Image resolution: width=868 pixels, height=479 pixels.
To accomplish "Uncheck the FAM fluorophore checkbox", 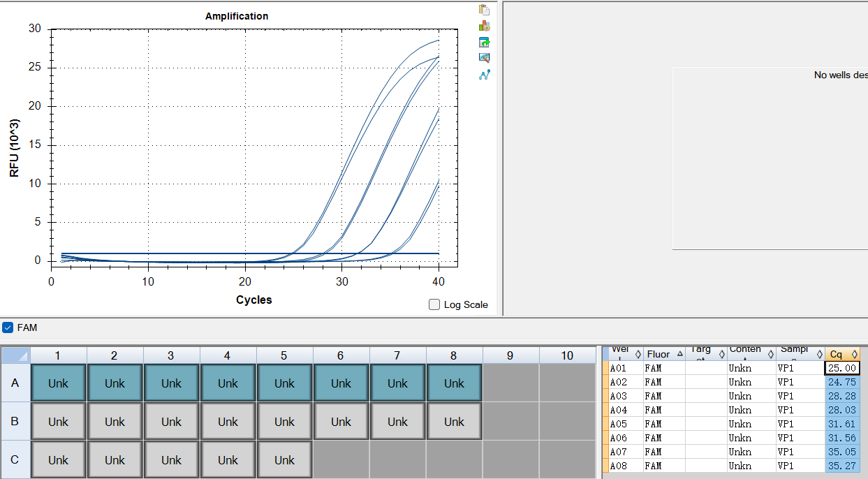I will click(8, 327).
